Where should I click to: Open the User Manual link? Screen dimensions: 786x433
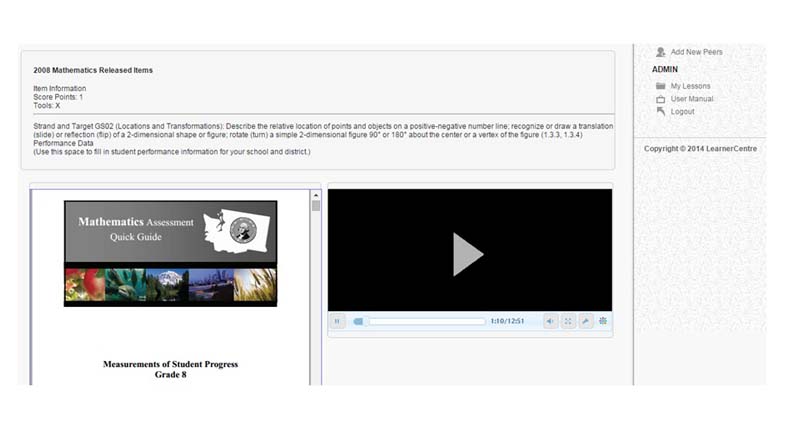point(692,99)
